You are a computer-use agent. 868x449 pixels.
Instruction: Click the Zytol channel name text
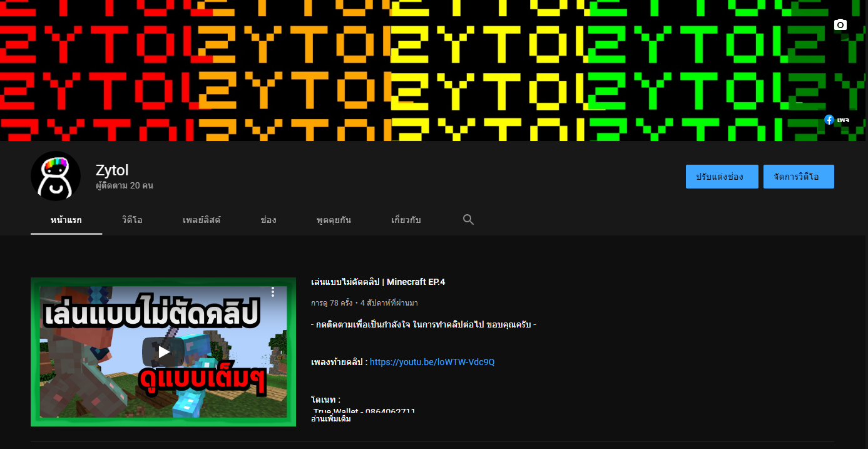112,170
